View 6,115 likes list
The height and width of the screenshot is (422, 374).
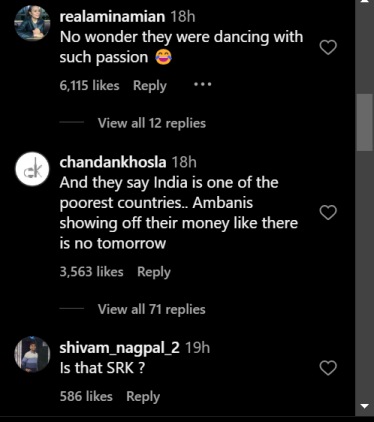89,86
